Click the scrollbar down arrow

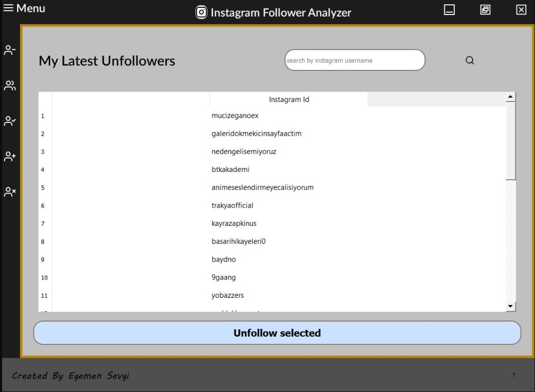pos(510,307)
